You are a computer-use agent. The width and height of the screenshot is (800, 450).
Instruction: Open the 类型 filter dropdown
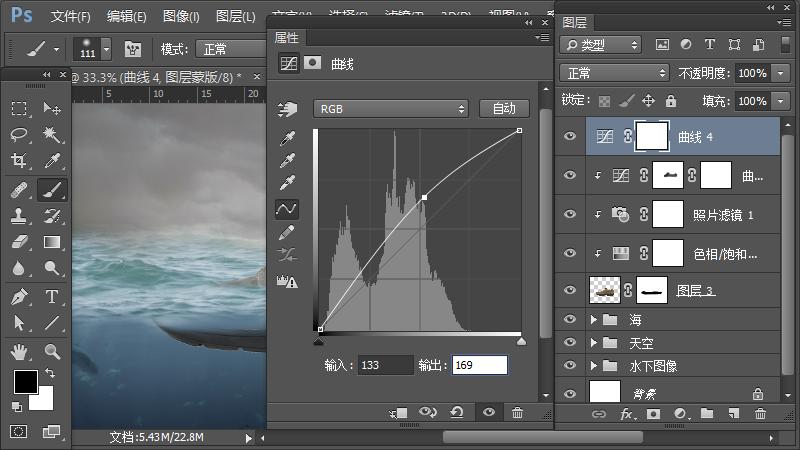(x=600, y=45)
